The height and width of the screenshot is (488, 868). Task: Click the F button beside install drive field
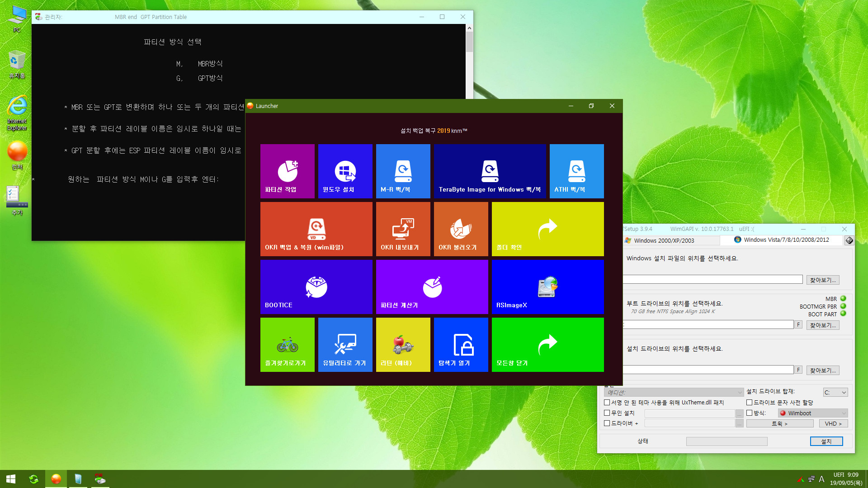(798, 370)
